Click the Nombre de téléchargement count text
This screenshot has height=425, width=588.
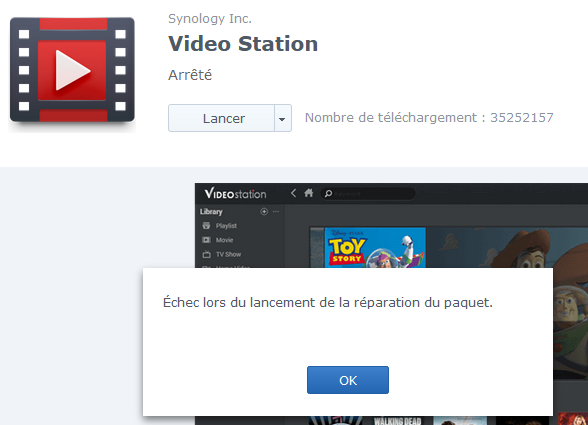tap(429, 117)
